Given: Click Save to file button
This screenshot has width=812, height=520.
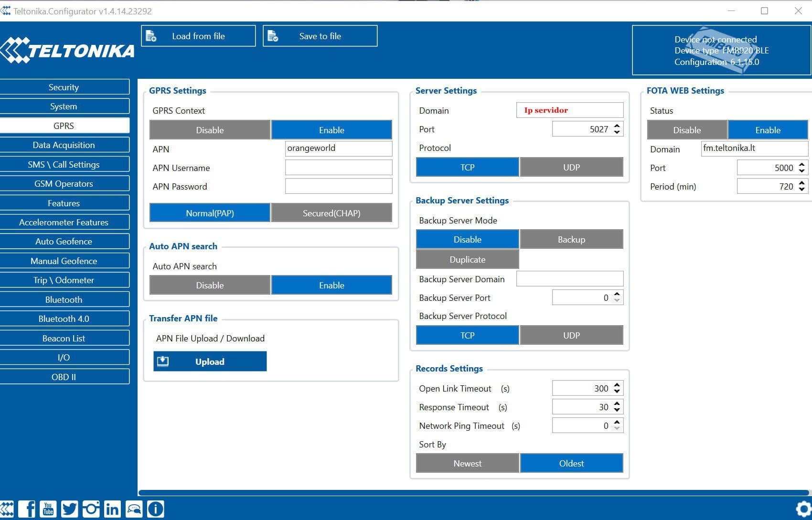Looking at the screenshot, I should click(x=320, y=36).
